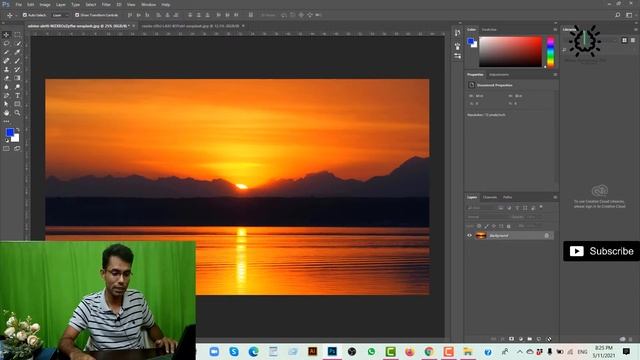Click the background color swatch in toolbar

pos(16,139)
